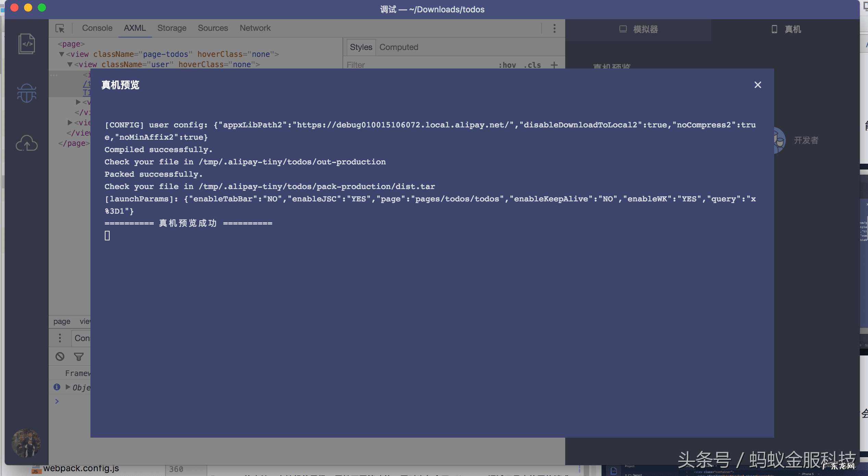
Task: Click the user avatar thumbnail
Action: tap(26, 443)
